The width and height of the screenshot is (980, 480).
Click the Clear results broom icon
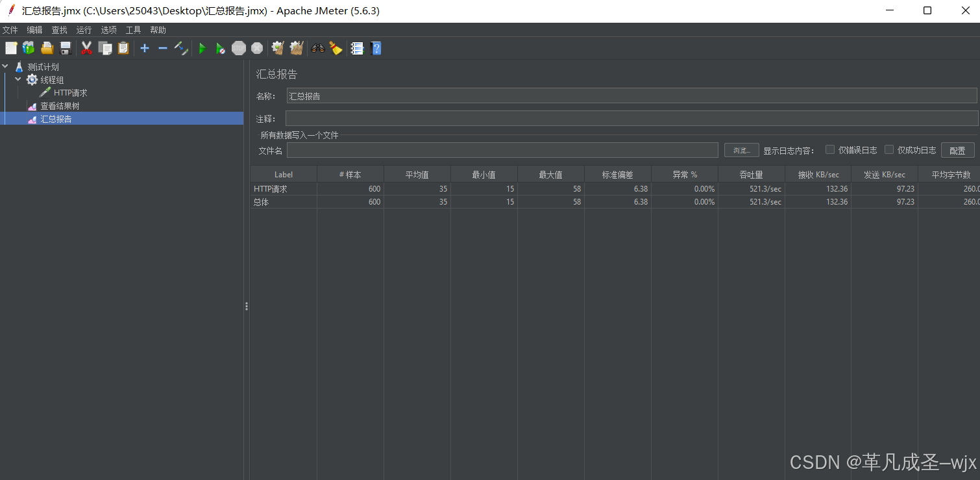[278, 48]
